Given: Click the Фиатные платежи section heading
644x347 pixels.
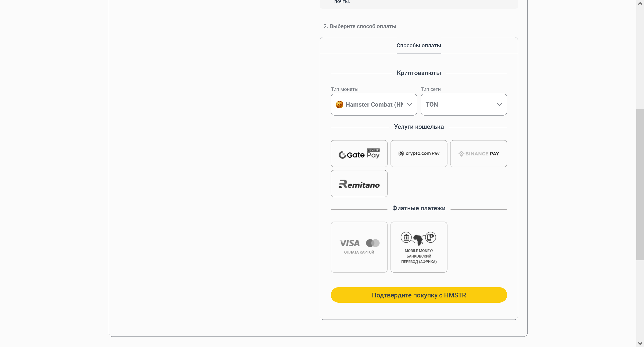Looking at the screenshot, I should [x=419, y=208].
